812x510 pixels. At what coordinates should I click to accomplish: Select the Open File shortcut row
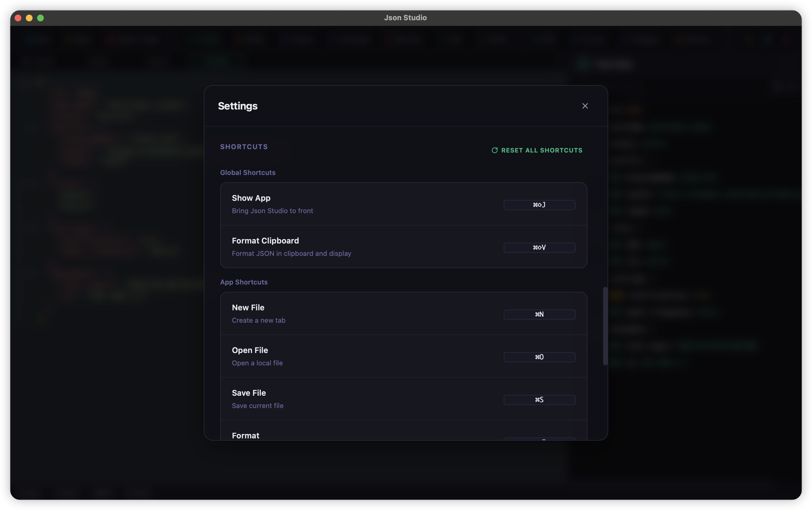[x=371, y=356]
